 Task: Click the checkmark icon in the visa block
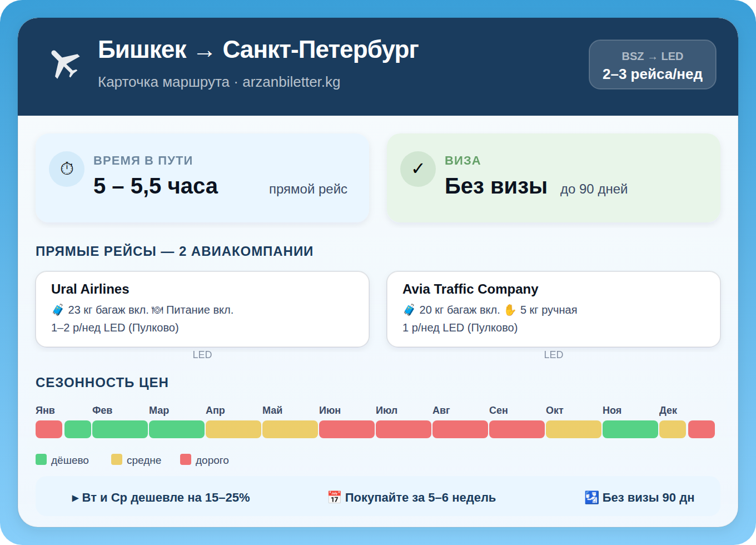418,169
